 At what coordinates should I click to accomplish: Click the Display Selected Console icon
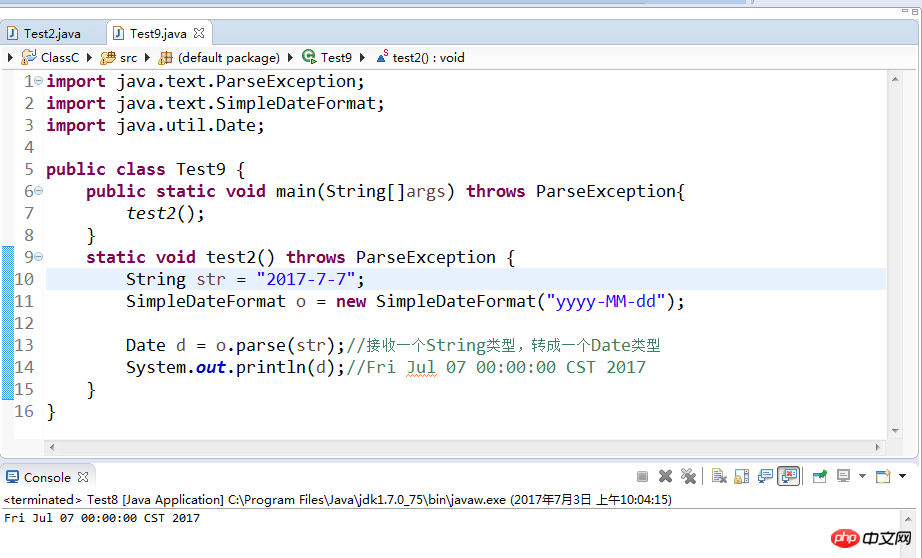(x=843, y=476)
